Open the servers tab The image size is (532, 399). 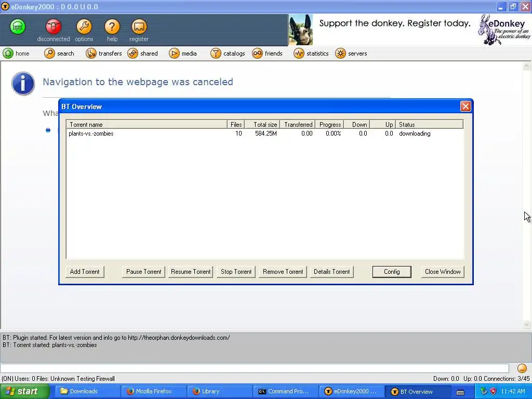pyautogui.click(x=351, y=54)
